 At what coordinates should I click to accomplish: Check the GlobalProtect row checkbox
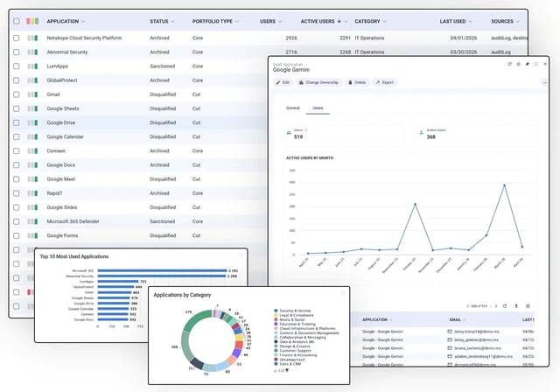[x=17, y=80]
